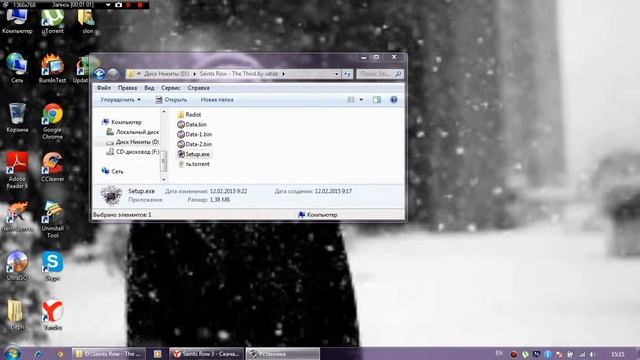The height and width of the screenshot is (360, 640).
Task: Launch BurnInTest from the desktop
Action: pyautogui.click(x=52, y=68)
